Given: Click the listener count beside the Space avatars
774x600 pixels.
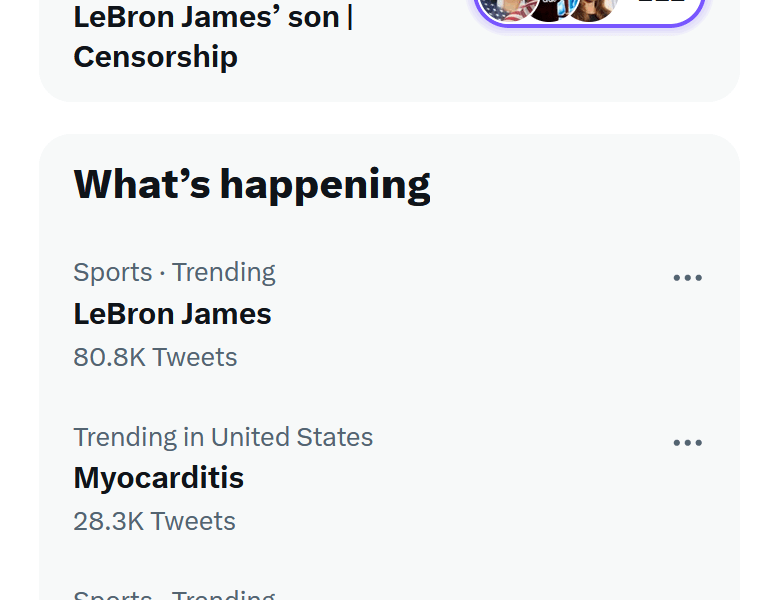Looking at the screenshot, I should [661, 5].
